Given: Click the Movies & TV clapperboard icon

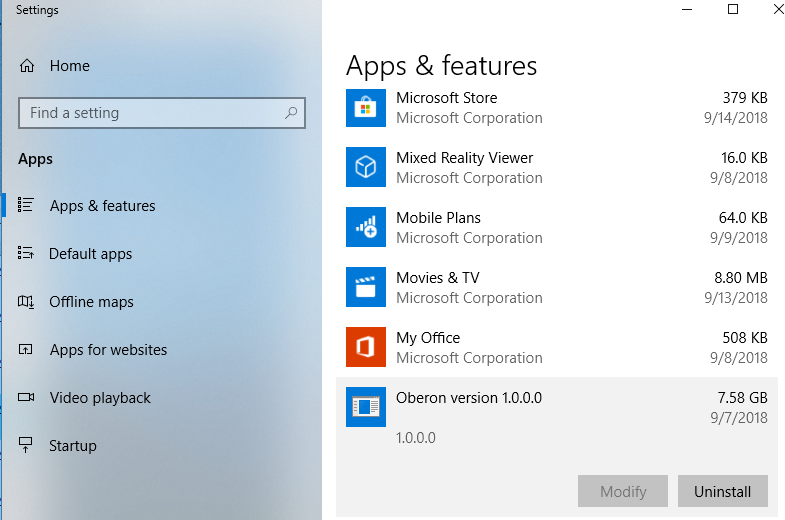Looking at the screenshot, I should [x=366, y=287].
